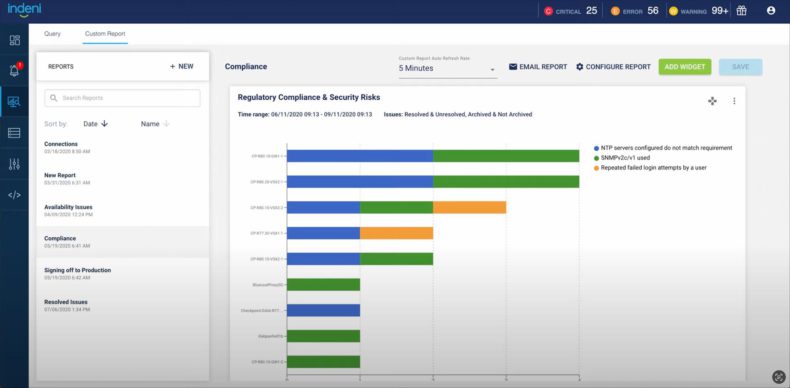Click the red Critical badge icon

549,11
